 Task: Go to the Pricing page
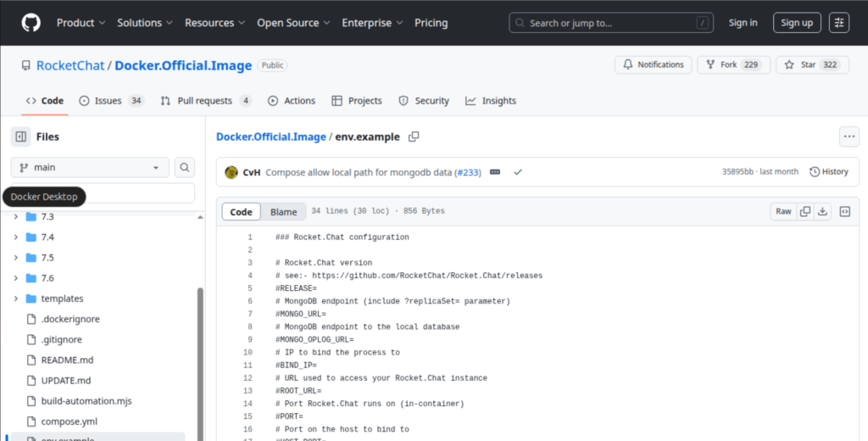(x=431, y=23)
